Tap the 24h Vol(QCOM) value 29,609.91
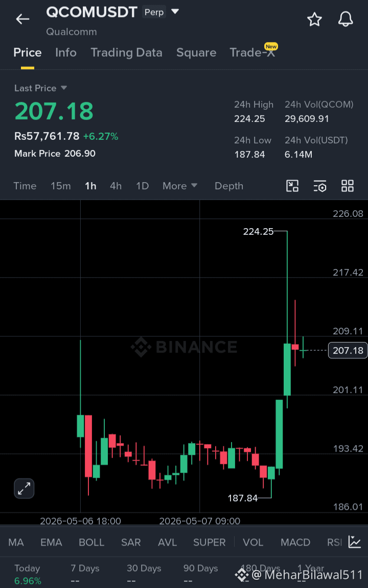Viewport: 368px width, 588px height. pos(307,119)
